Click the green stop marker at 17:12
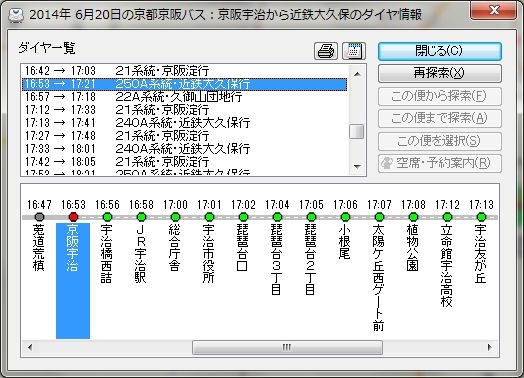The width and height of the screenshot is (524, 378). tap(447, 217)
